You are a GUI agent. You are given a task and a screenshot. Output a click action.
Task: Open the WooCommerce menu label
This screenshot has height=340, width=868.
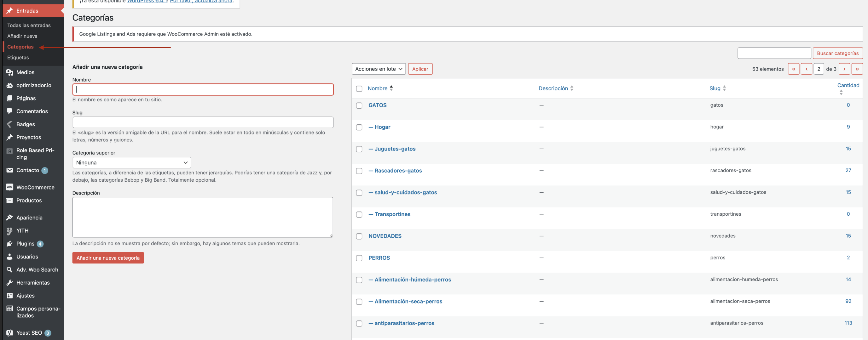point(35,188)
